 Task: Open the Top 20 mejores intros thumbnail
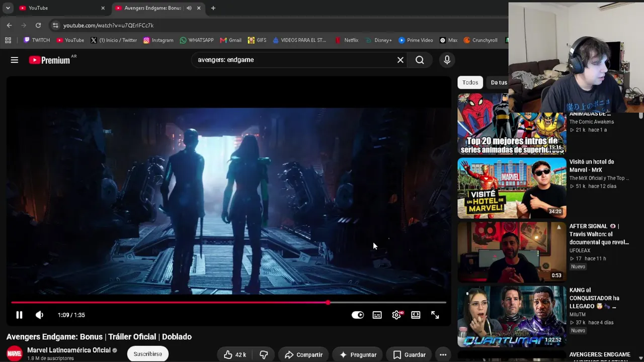(512, 124)
